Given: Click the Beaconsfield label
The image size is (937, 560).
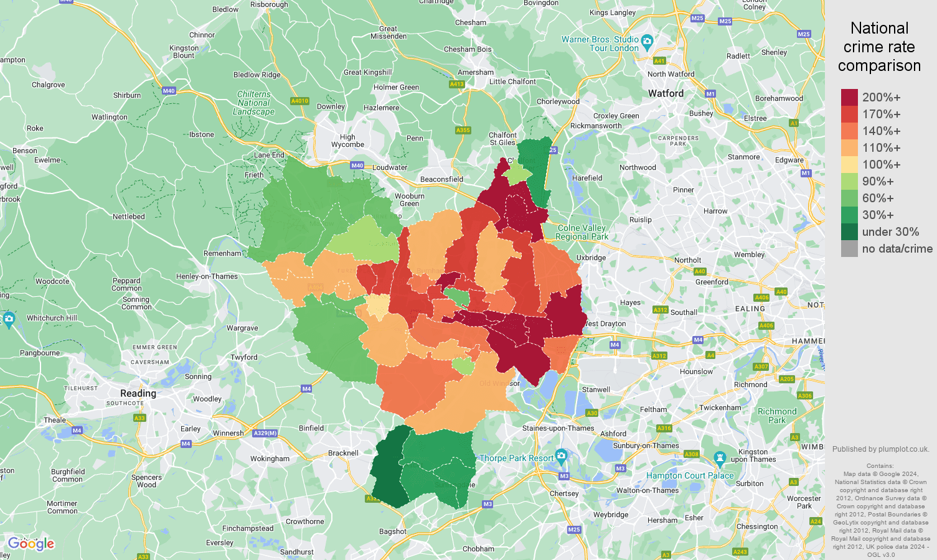Looking at the screenshot, I should (x=441, y=179).
